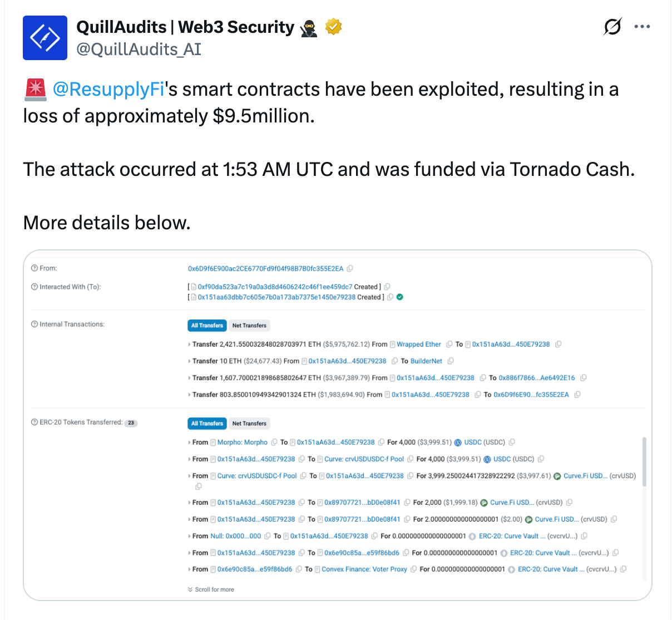Screen dimensions: 672x620
Task: Open the post options three-dot menu
Action: pyautogui.click(x=643, y=26)
